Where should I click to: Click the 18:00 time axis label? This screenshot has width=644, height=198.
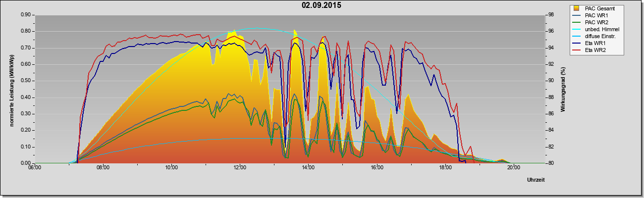(445, 167)
